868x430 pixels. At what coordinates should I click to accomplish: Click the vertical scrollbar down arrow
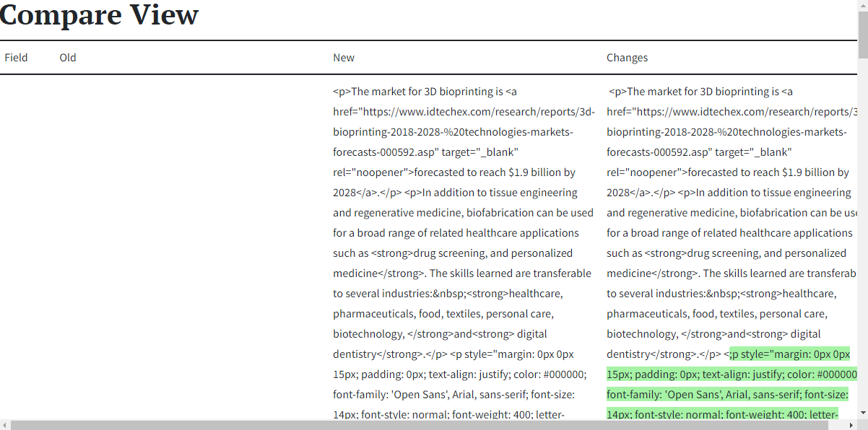[862, 412]
